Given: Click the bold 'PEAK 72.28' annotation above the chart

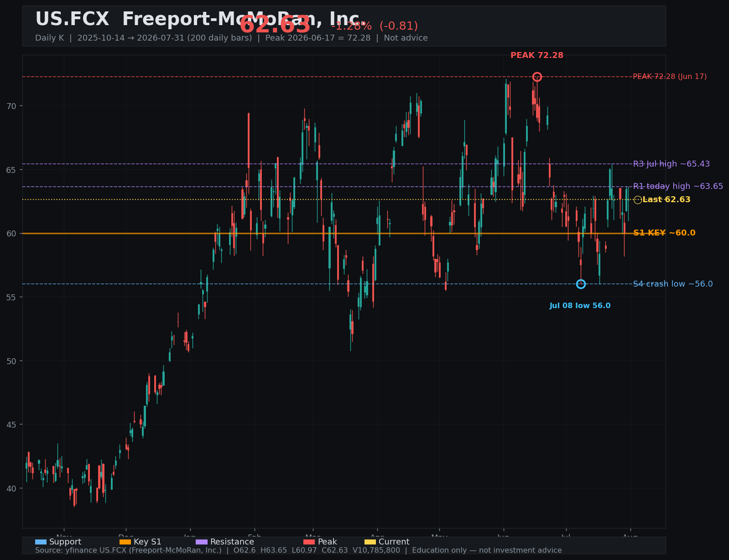Looking at the screenshot, I should pyautogui.click(x=537, y=56).
